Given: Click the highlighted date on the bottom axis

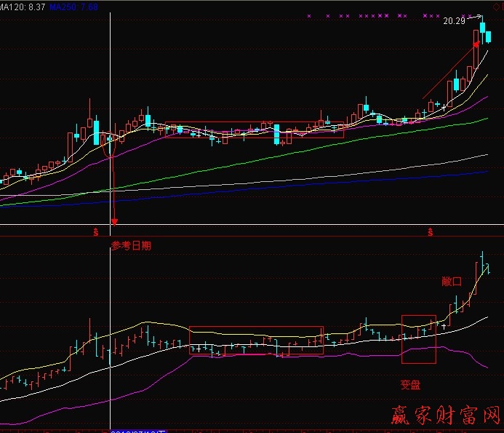Looking at the screenshot, I should click(x=138, y=430).
